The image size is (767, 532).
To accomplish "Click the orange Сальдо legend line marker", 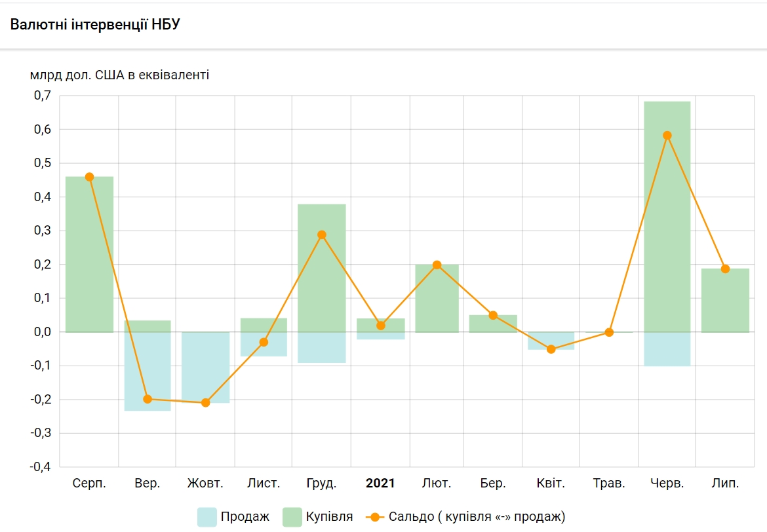I will (374, 517).
